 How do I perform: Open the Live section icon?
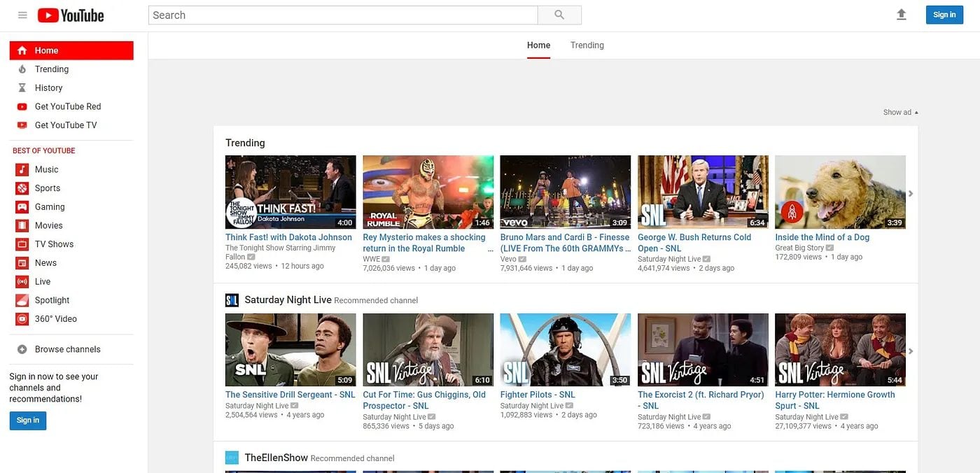pos(22,282)
